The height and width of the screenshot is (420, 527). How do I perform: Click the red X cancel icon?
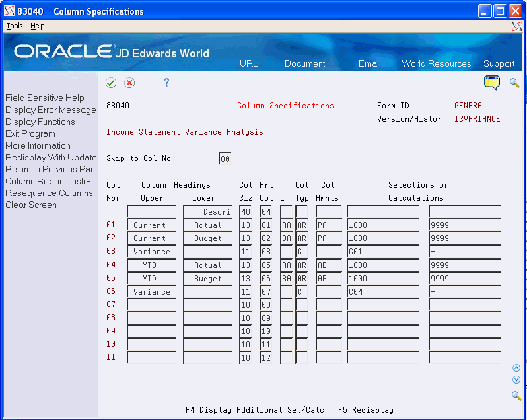[x=129, y=83]
